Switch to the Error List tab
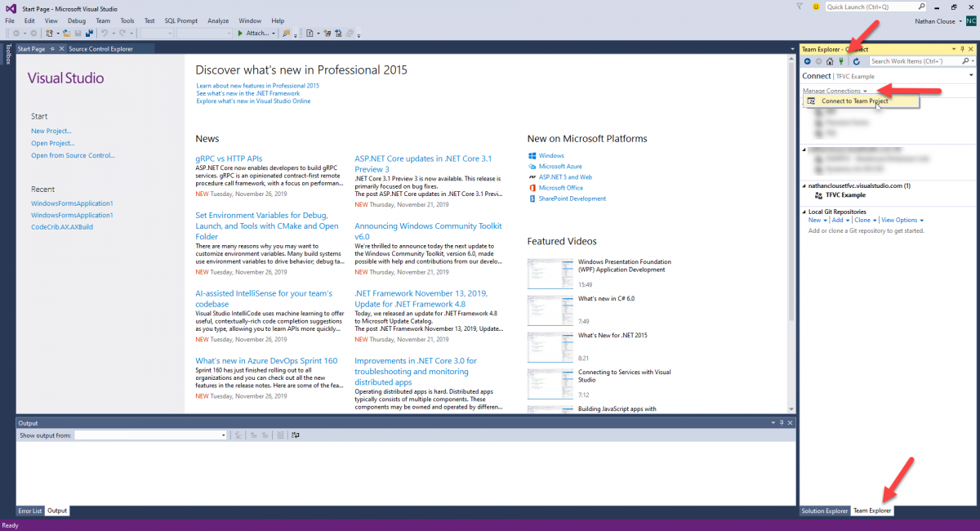The image size is (980, 531). (30, 511)
